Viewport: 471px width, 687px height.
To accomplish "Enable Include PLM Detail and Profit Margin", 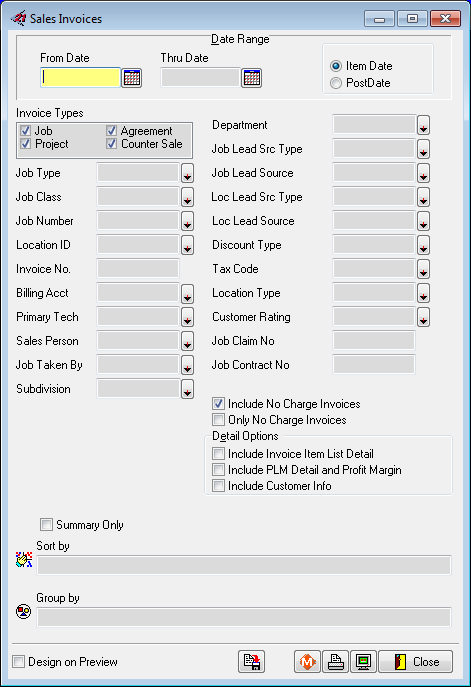I will (218, 470).
